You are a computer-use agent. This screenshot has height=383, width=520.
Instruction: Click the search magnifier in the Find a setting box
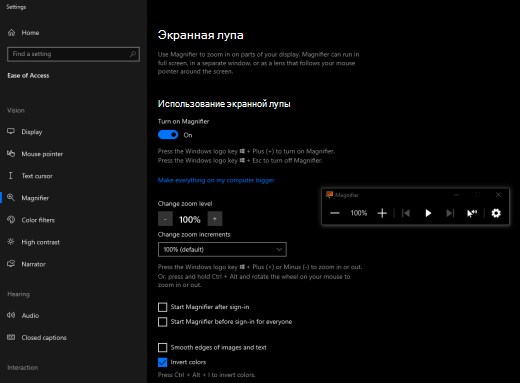[x=133, y=54]
